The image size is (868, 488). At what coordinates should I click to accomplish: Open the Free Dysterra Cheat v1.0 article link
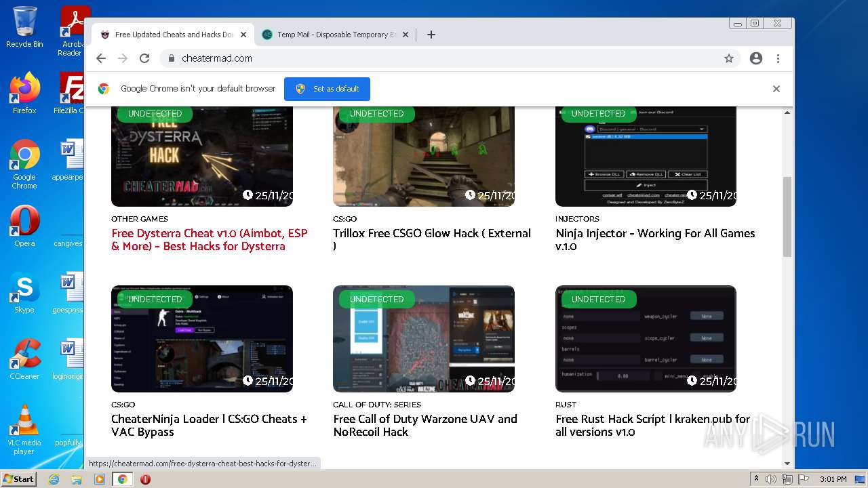[x=210, y=240]
